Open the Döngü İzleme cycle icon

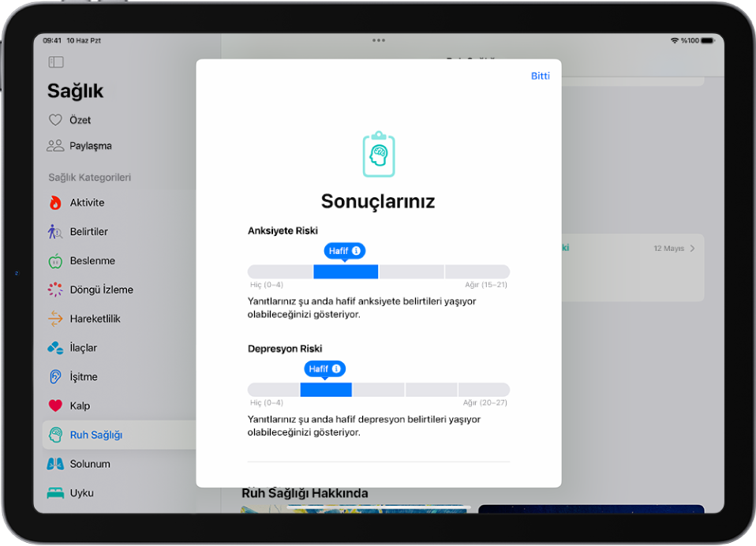[55, 290]
